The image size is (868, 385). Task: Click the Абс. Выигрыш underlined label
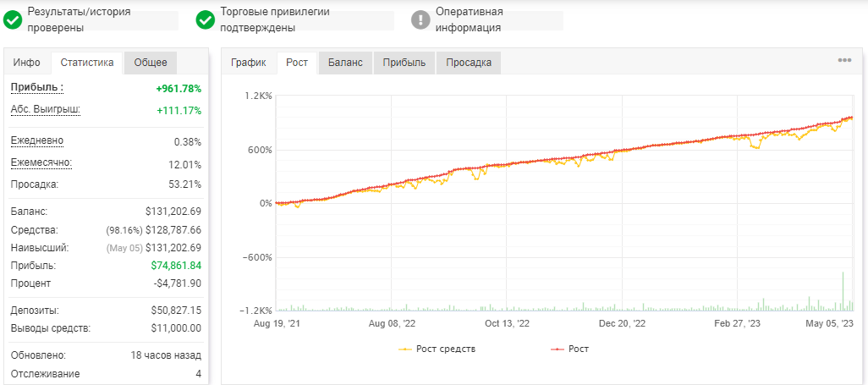[x=46, y=110]
